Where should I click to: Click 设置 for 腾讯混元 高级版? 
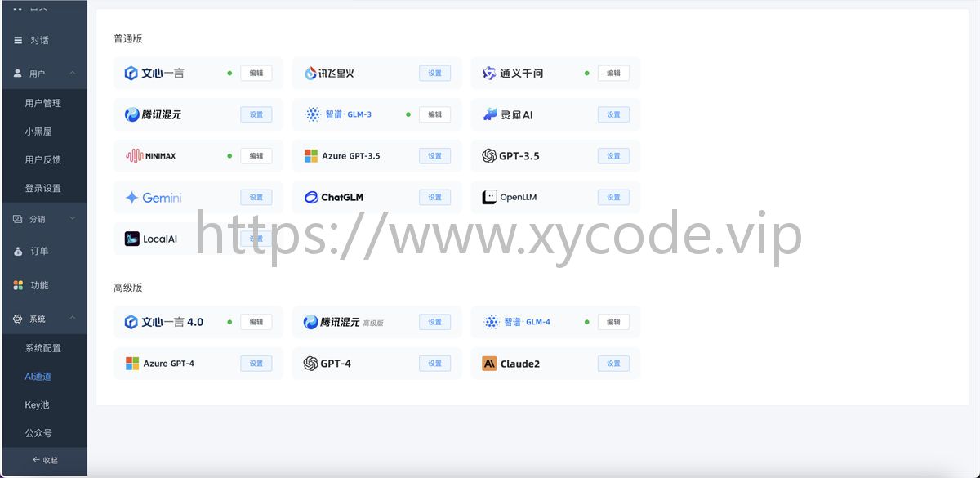pos(435,323)
